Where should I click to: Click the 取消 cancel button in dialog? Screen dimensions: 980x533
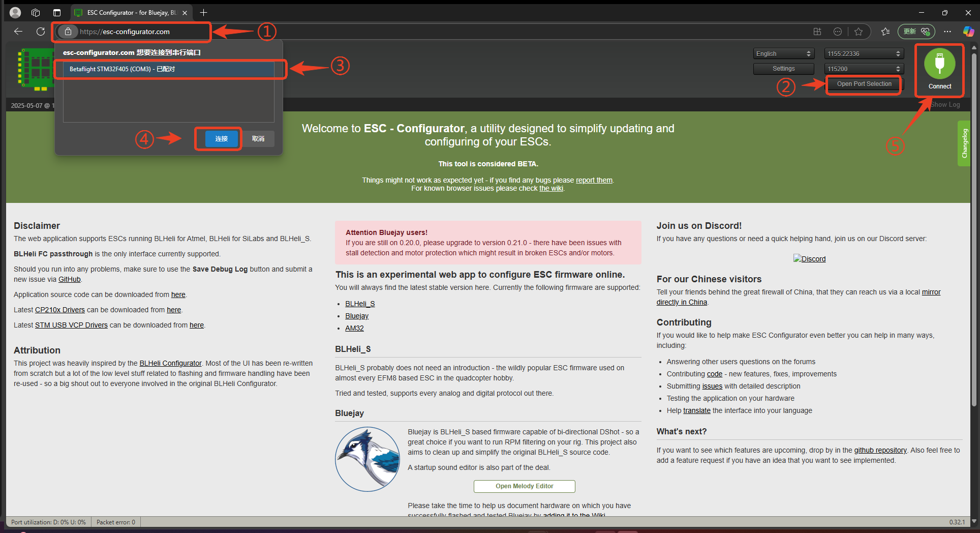pyautogui.click(x=258, y=139)
